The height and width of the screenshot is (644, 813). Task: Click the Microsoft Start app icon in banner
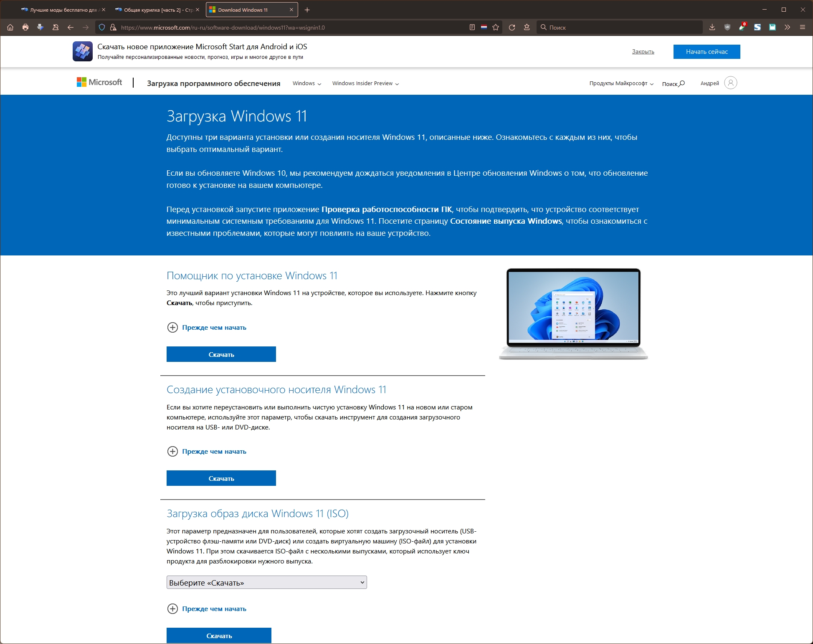coord(83,51)
